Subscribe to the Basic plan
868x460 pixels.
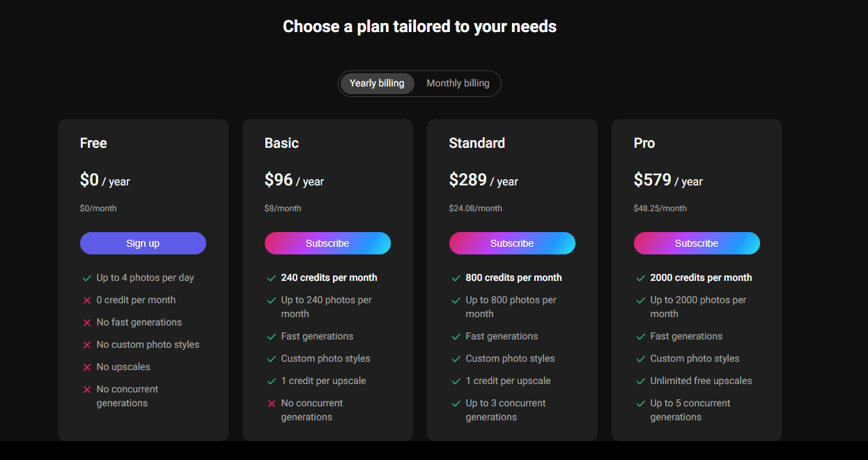click(327, 243)
